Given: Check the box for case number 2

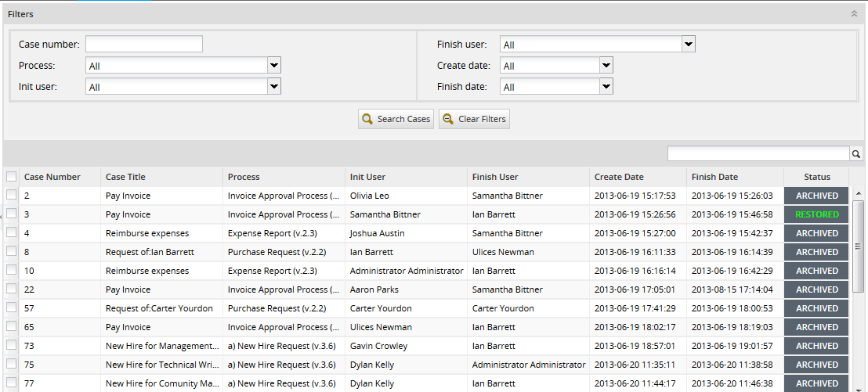Looking at the screenshot, I should (x=11, y=196).
